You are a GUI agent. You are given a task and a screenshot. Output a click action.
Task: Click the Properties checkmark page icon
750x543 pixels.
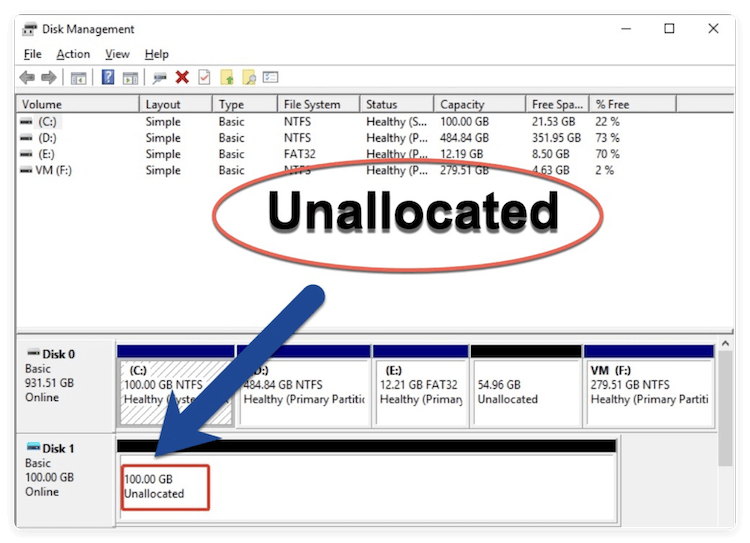[205, 77]
